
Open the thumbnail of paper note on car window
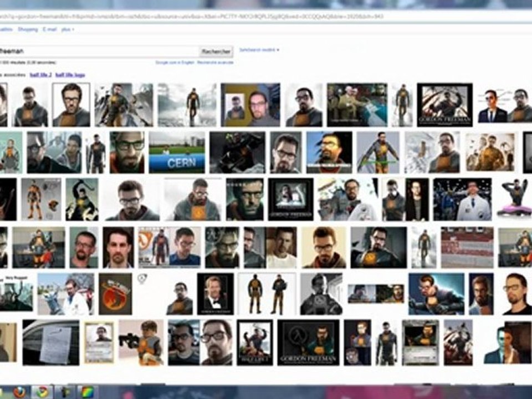coord(51,342)
